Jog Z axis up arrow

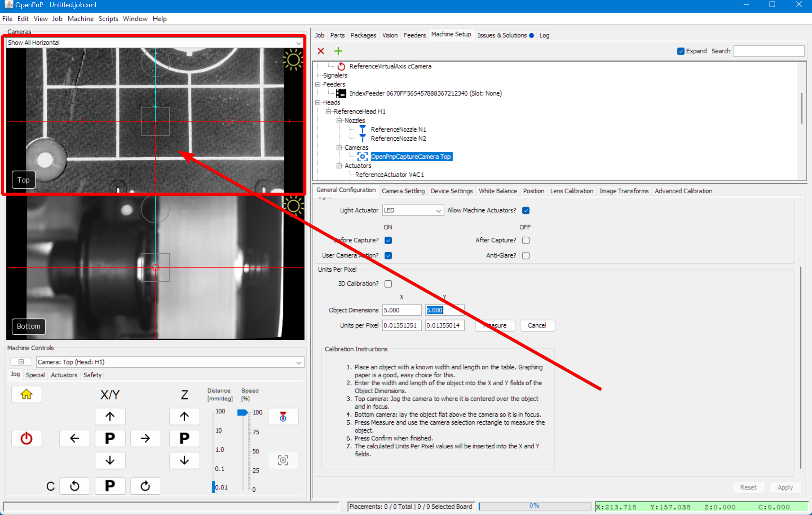click(184, 416)
